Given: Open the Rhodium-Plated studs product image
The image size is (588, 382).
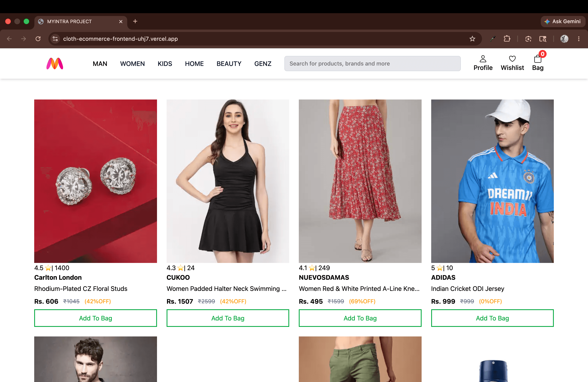Looking at the screenshot, I should 95,181.
